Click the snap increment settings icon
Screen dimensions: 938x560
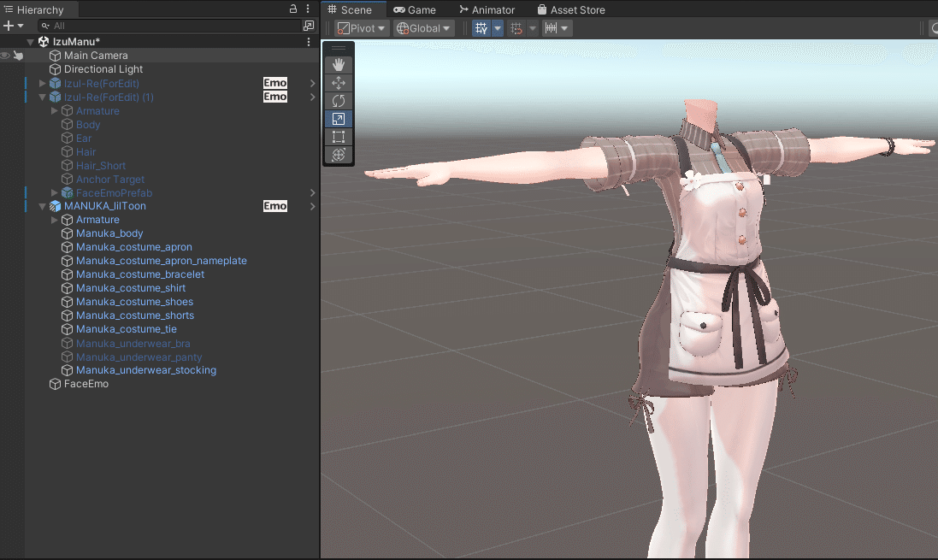[x=552, y=27]
